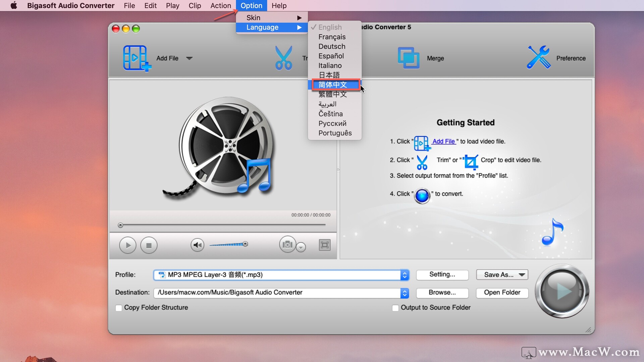644x362 pixels.
Task: Click the Add File toolbar icon
Action: 137,58
